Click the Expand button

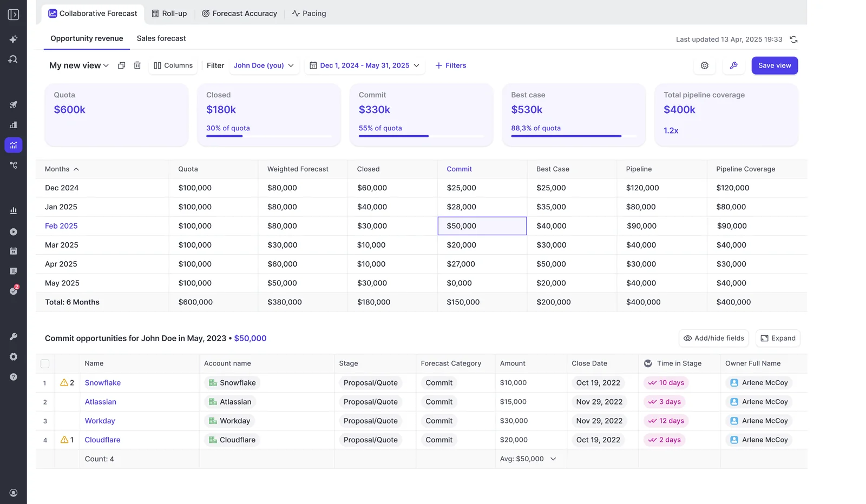[778, 338]
